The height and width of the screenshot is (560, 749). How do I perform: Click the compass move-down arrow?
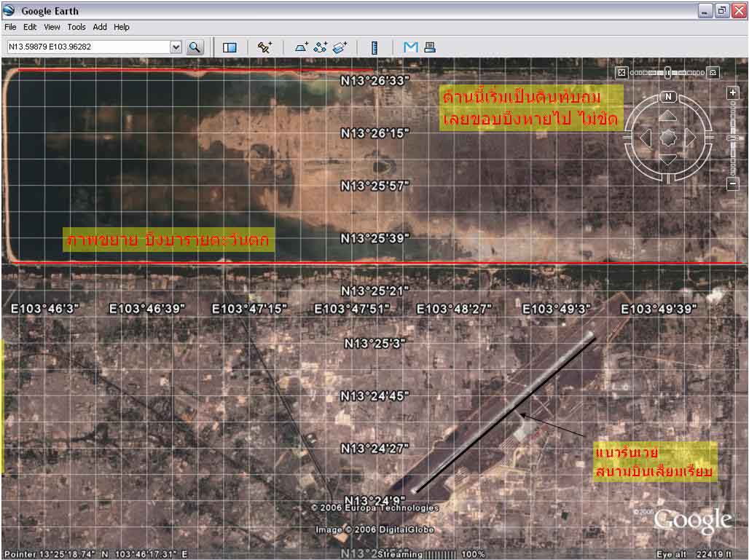tap(668, 159)
